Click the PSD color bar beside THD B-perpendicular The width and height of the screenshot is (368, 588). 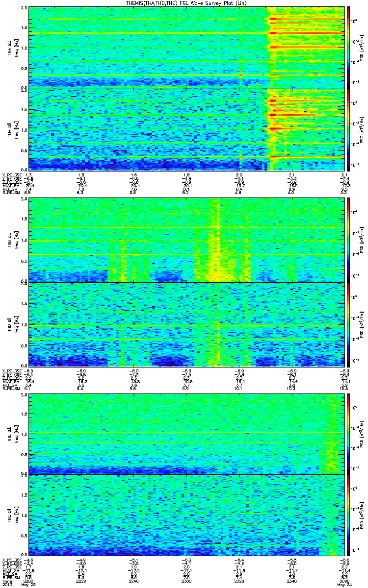(349, 240)
